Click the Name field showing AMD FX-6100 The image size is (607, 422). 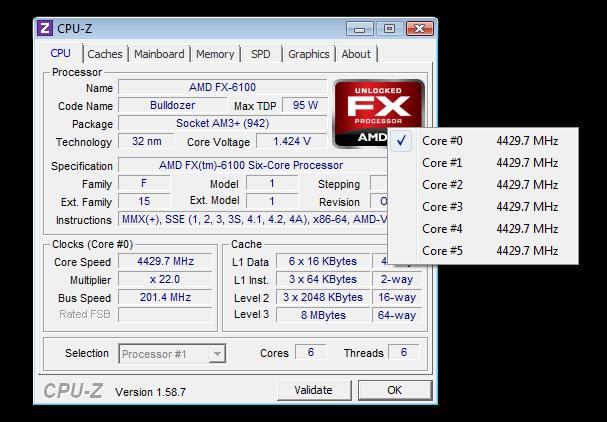(222, 87)
